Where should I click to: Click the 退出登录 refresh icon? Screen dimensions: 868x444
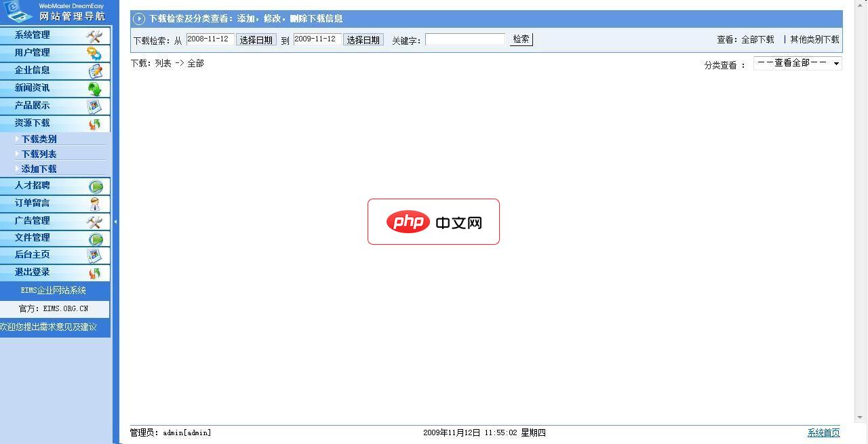point(94,273)
